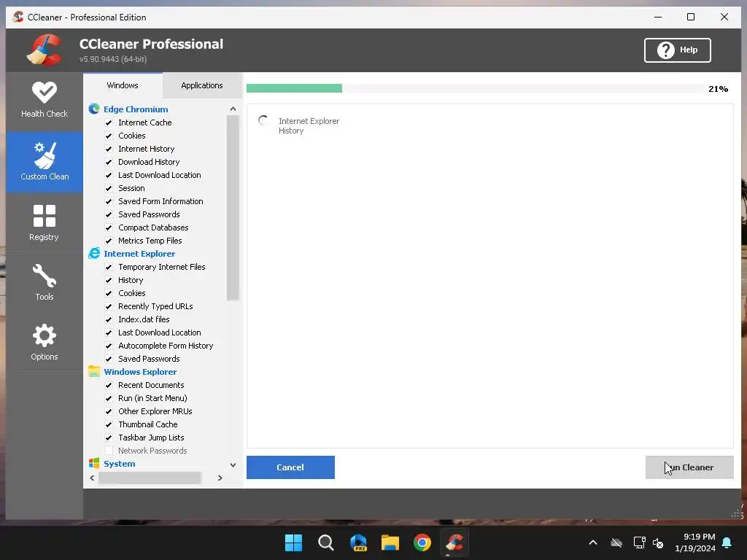Click the OneDrive cloud tray icon

click(616, 542)
